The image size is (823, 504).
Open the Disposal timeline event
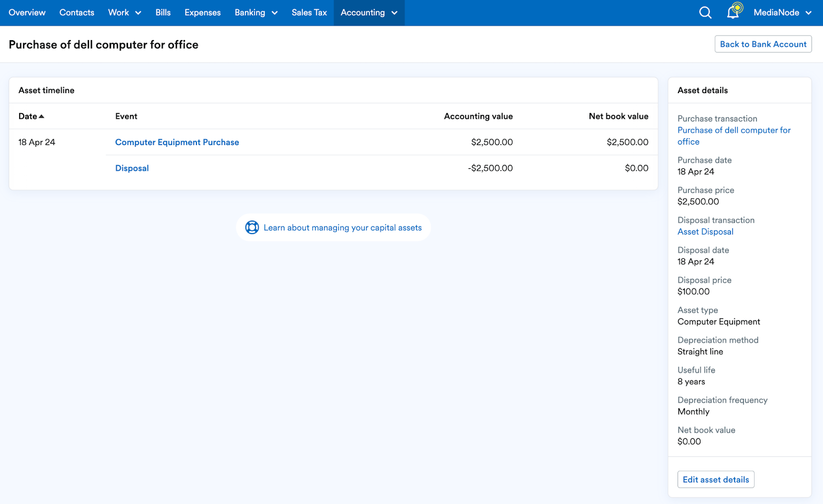[x=132, y=168]
